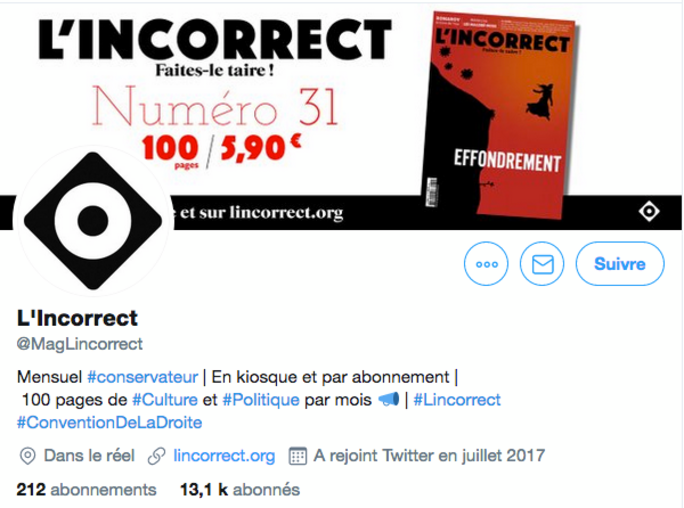Viewport: 684px width, 508px height.
Task: Open the three-dots more options button
Action: pos(486,264)
